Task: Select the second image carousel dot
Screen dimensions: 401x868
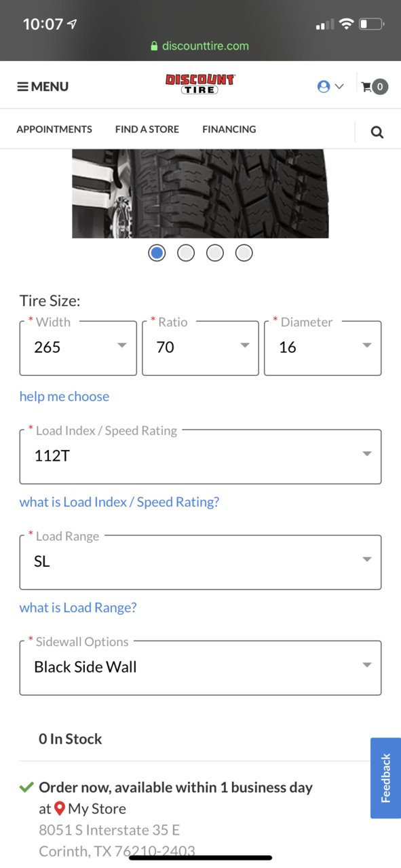Action: point(186,253)
